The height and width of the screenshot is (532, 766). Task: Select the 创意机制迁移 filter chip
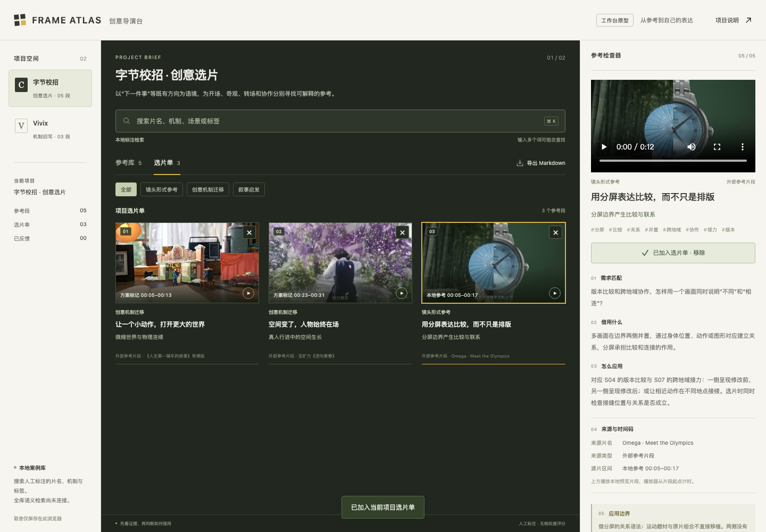click(208, 189)
